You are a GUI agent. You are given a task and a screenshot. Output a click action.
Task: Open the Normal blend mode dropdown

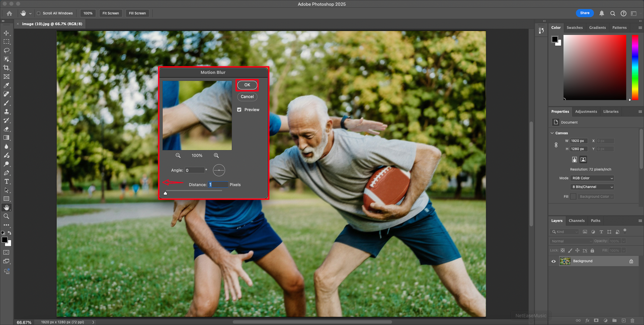coord(572,241)
